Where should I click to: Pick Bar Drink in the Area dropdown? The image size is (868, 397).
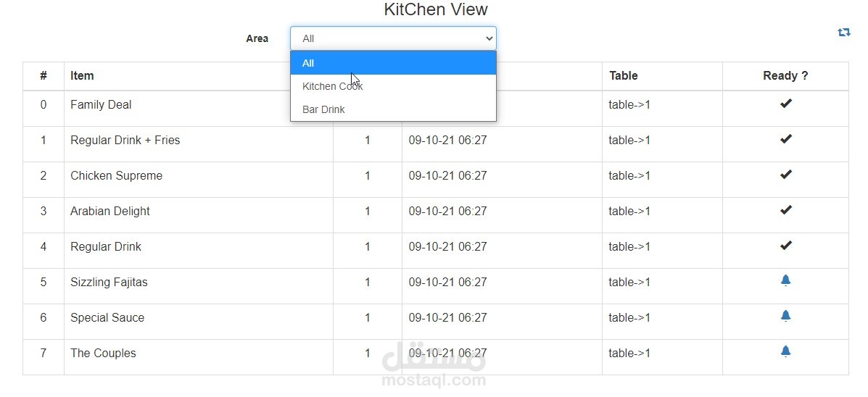click(x=393, y=109)
